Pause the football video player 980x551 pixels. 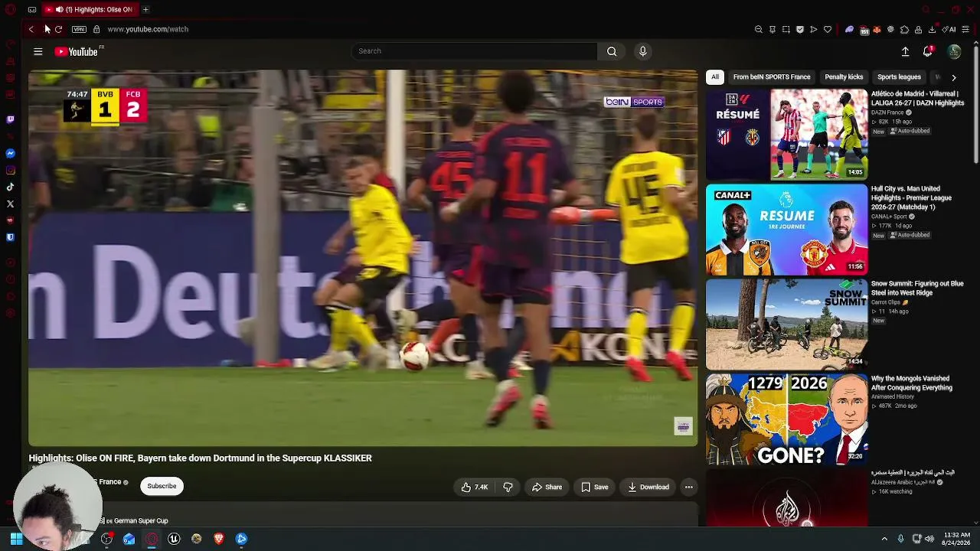363,258
